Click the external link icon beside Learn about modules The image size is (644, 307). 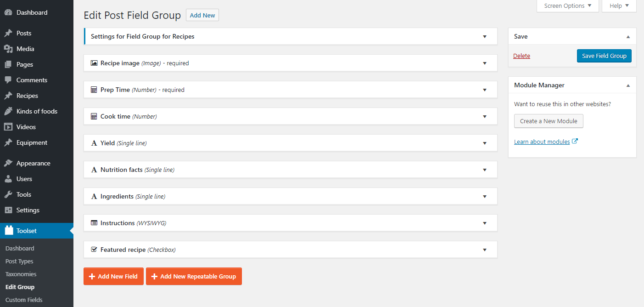tap(575, 141)
